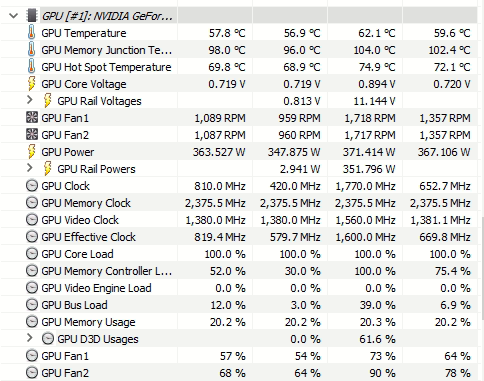Screen dimensions: 484x381
Task: Click the 371.414 W maximum GPU Power value
Action: click(x=369, y=152)
